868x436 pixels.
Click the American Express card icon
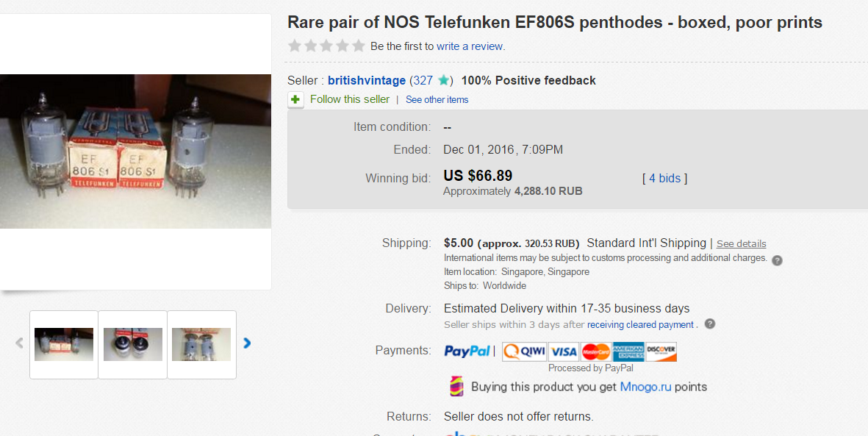coord(628,351)
